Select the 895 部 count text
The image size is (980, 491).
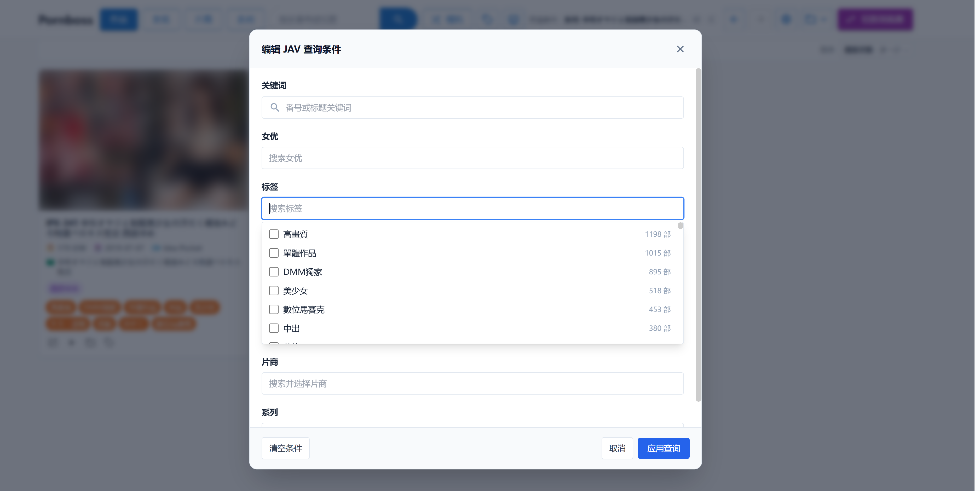pyautogui.click(x=660, y=272)
